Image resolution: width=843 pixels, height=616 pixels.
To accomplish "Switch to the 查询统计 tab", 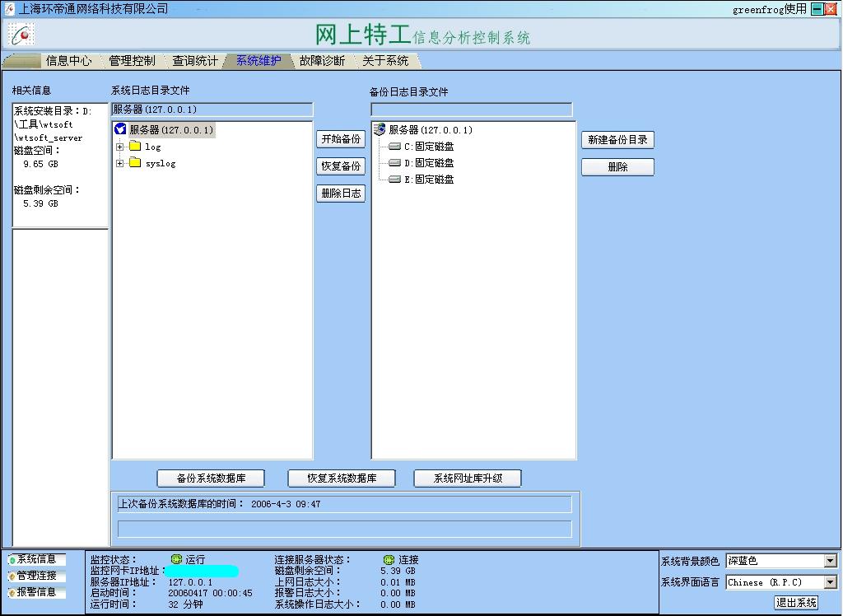I will 194,61.
